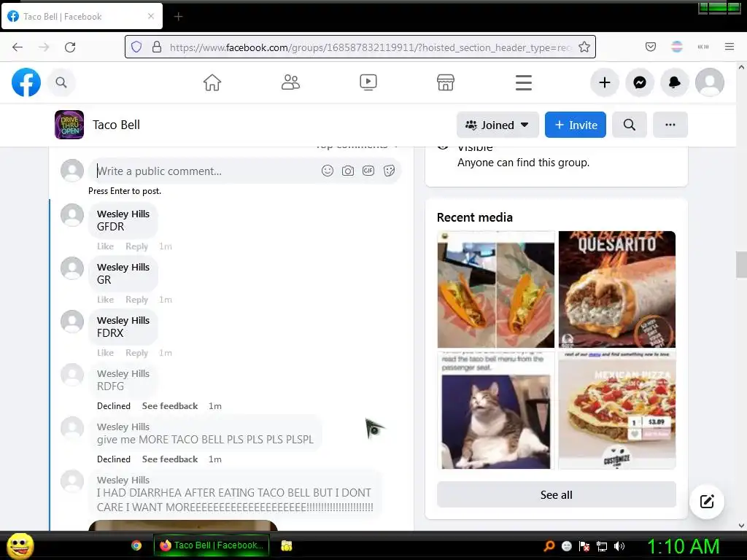Open the Friends icon
Screen dimensions: 747x560
[x=290, y=82]
